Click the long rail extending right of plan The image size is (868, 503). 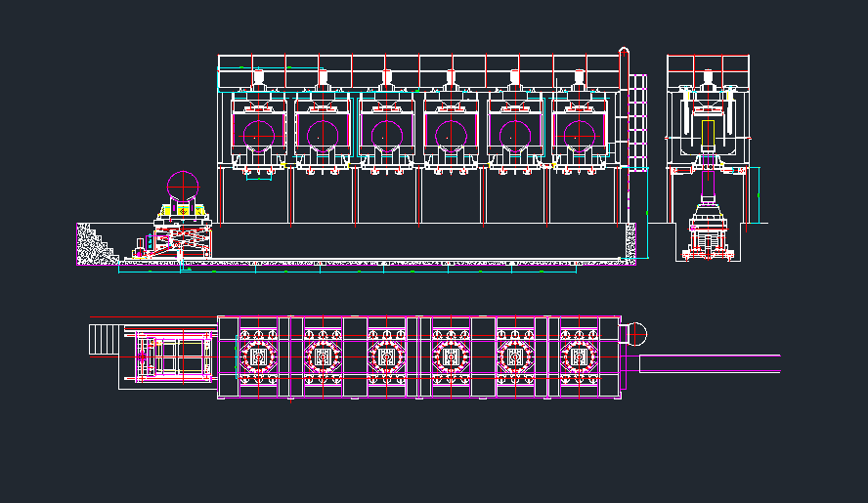pyautogui.click(x=711, y=363)
